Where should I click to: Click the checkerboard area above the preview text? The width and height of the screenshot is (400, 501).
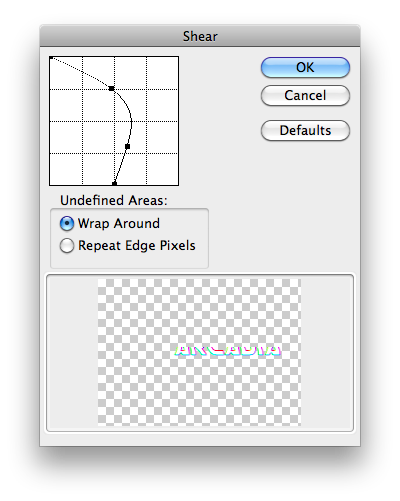pyautogui.click(x=199, y=312)
